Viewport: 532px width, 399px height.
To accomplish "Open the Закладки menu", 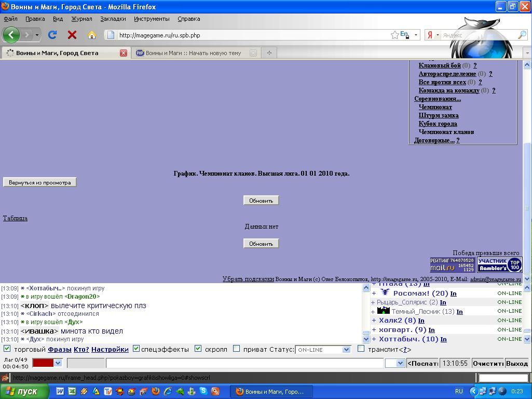I will [113, 19].
